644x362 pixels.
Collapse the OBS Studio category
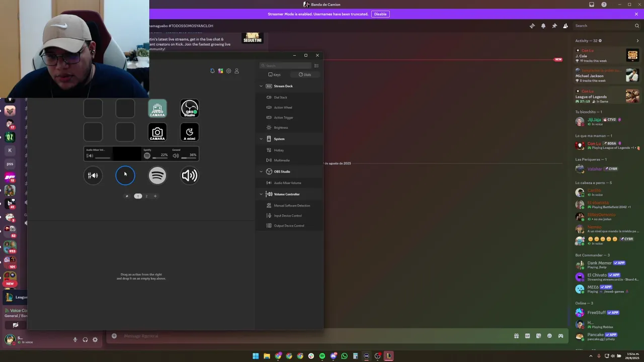click(x=261, y=171)
